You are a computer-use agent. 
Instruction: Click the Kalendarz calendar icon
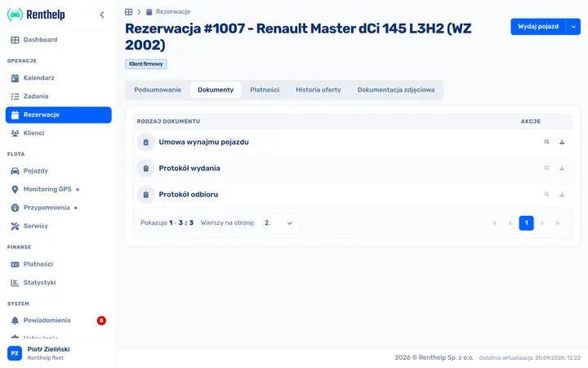(x=15, y=79)
